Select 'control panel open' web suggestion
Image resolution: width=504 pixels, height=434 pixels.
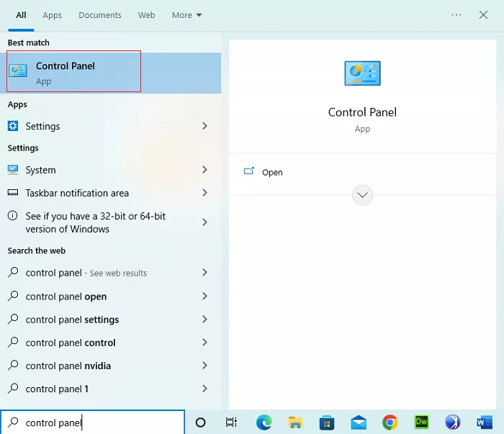pos(110,297)
